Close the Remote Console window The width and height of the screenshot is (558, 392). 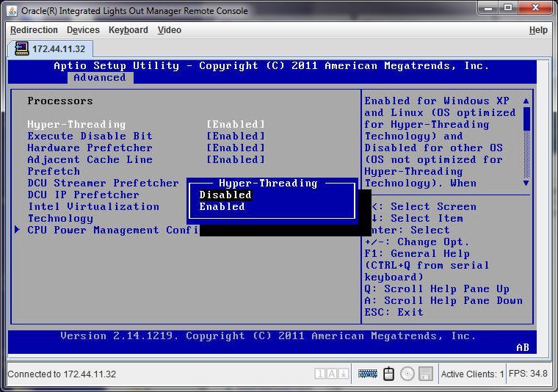point(535,8)
